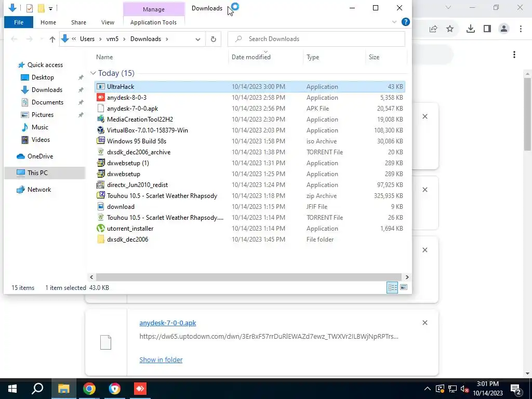
Task: Open Chrome three-dot main menu
Action: (521, 29)
